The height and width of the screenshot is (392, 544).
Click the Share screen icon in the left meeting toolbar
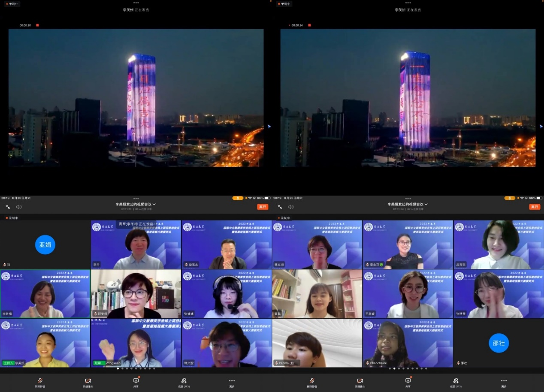[x=136, y=381]
